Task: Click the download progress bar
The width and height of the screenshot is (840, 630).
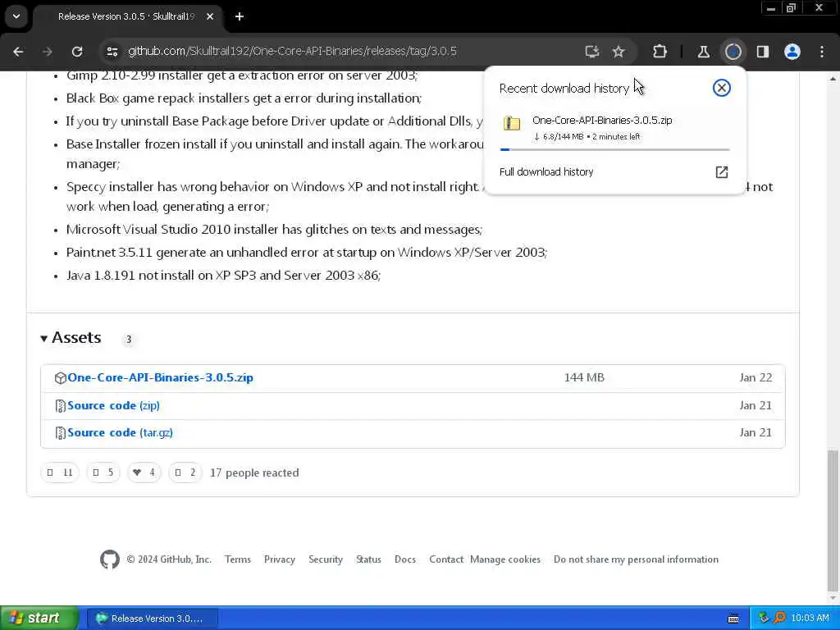Action: pos(614,149)
